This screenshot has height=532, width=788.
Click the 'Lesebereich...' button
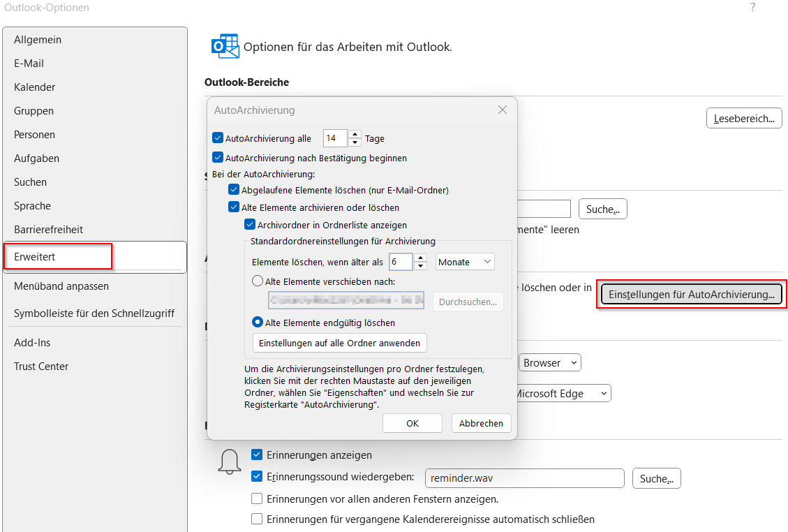[744, 118]
